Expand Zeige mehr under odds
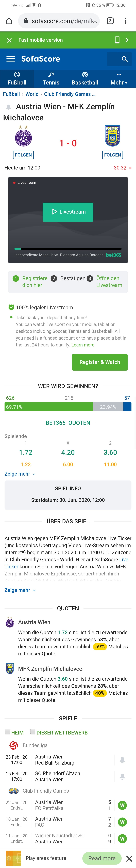Screen dimensions: 136x868 pyautogui.click(x=20, y=474)
